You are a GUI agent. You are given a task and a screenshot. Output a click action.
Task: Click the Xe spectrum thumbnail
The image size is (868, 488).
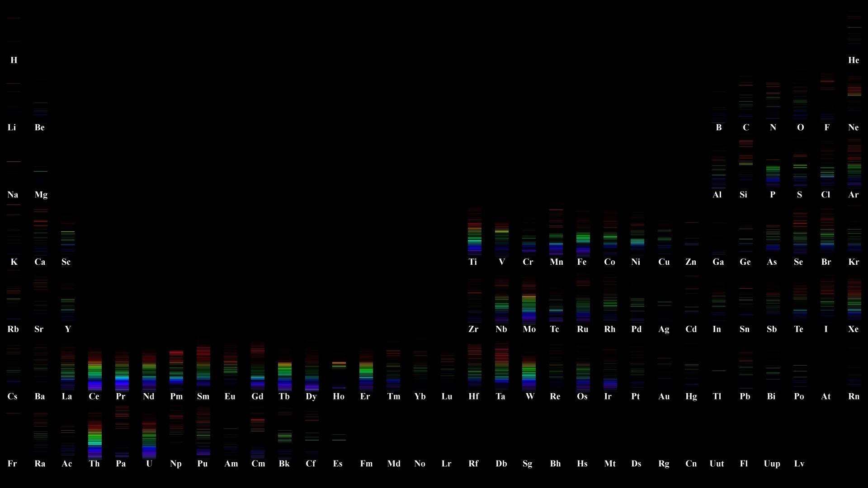tap(854, 298)
